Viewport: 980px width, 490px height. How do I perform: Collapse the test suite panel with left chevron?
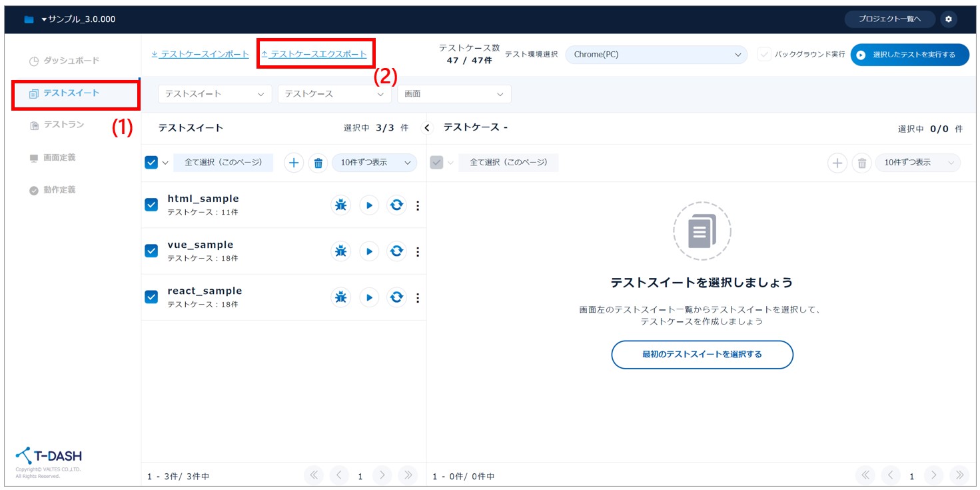[x=428, y=128]
